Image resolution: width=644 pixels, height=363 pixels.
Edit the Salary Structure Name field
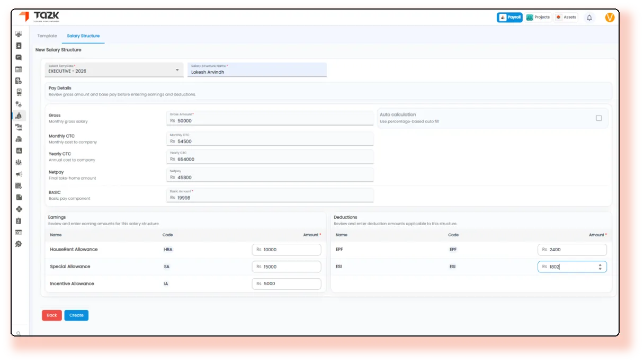tap(257, 69)
